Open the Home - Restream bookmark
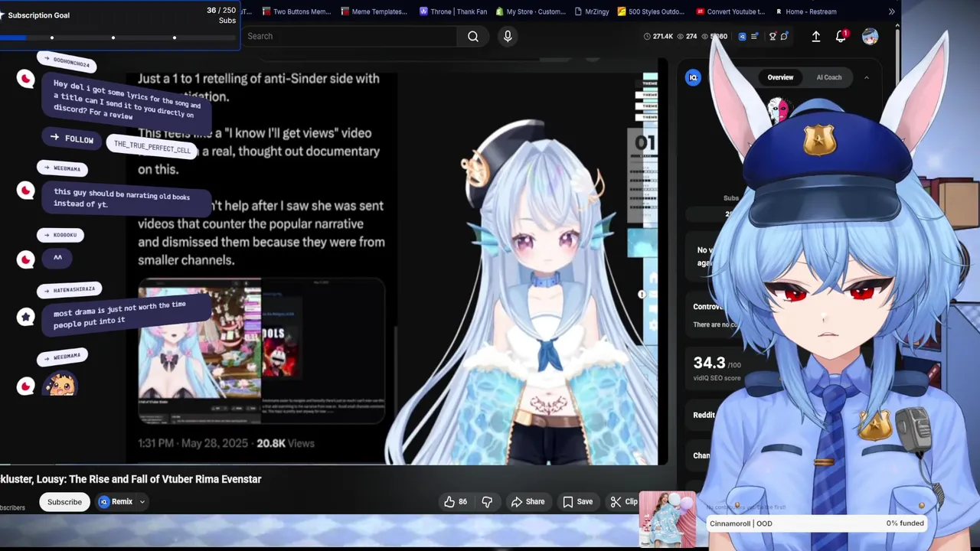The width and height of the screenshot is (980, 551). click(x=806, y=11)
